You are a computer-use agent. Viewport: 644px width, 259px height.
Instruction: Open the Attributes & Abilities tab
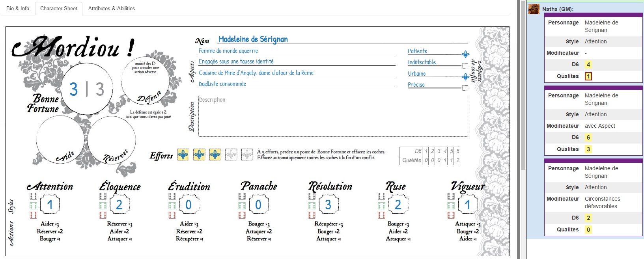click(112, 8)
